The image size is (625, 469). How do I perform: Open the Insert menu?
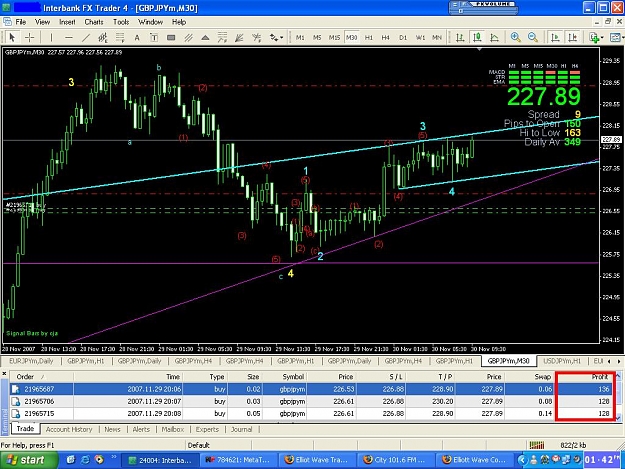(x=67, y=22)
